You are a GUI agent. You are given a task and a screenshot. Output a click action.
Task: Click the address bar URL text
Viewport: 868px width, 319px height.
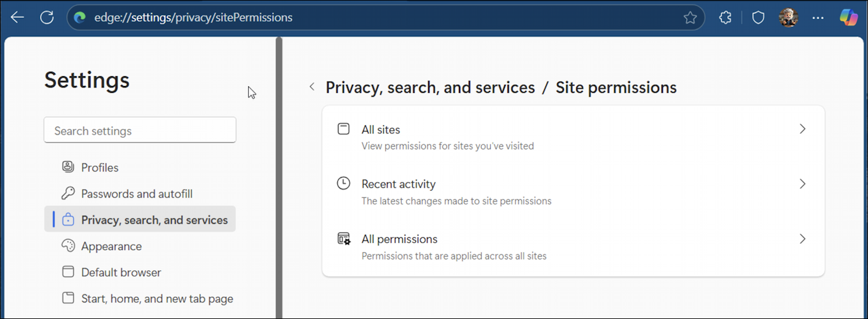tap(194, 18)
